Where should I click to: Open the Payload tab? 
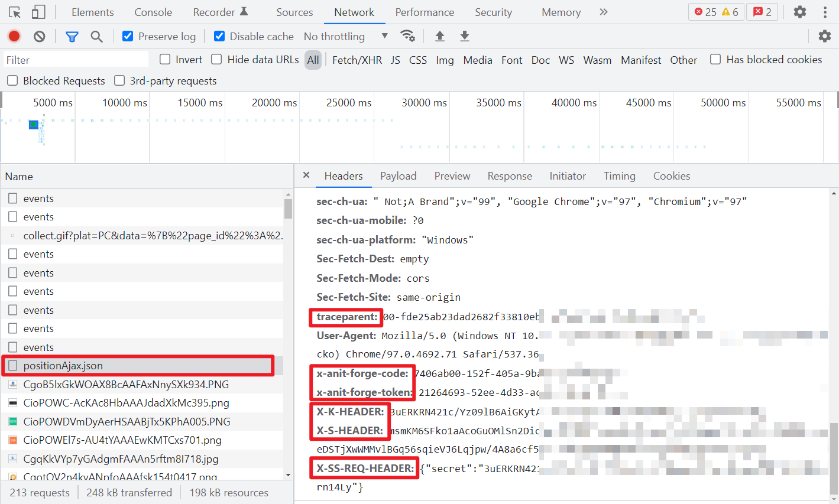click(399, 175)
